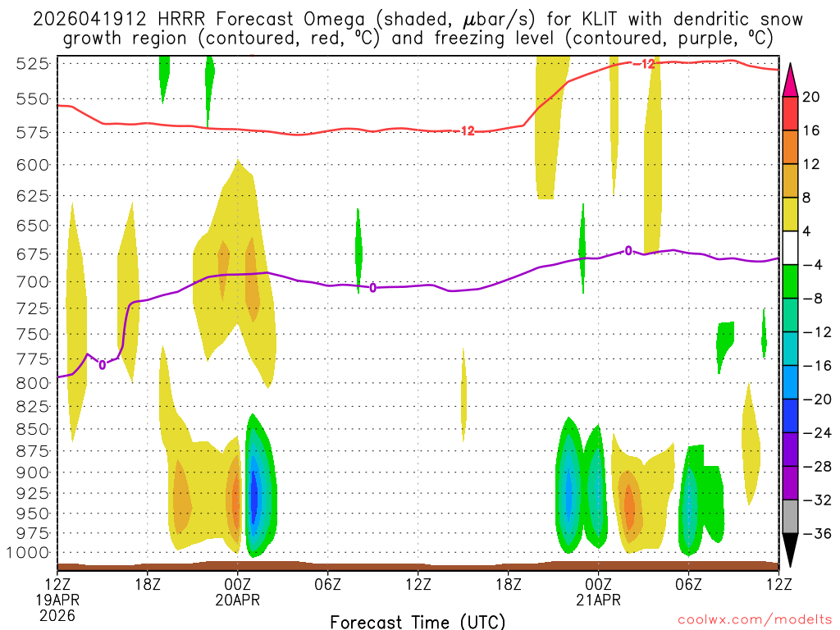
Task: Select the yellow 4 to 8 colorbar swatch
Action: coord(790,214)
